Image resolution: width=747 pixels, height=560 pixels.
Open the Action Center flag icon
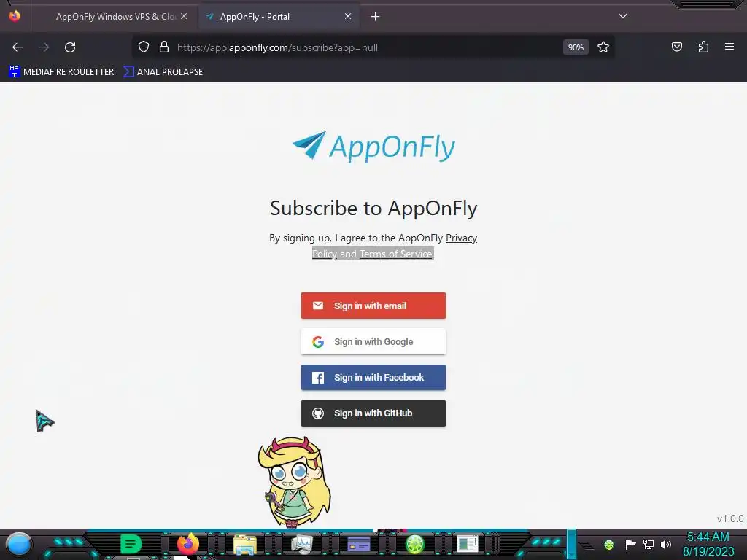coord(630,544)
